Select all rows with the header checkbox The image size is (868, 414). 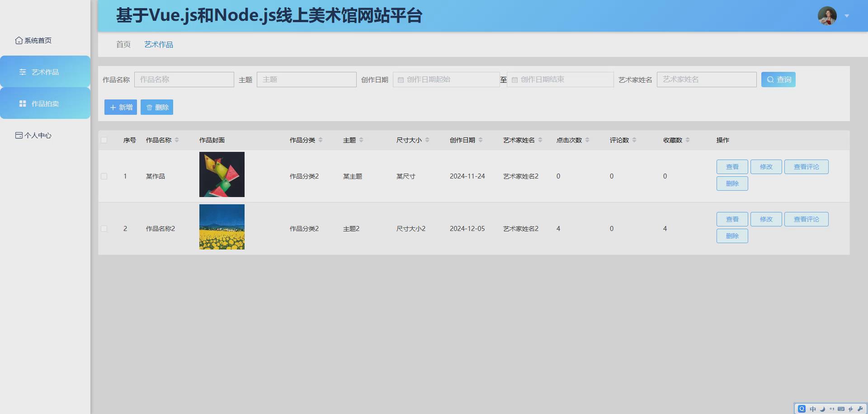coord(104,140)
